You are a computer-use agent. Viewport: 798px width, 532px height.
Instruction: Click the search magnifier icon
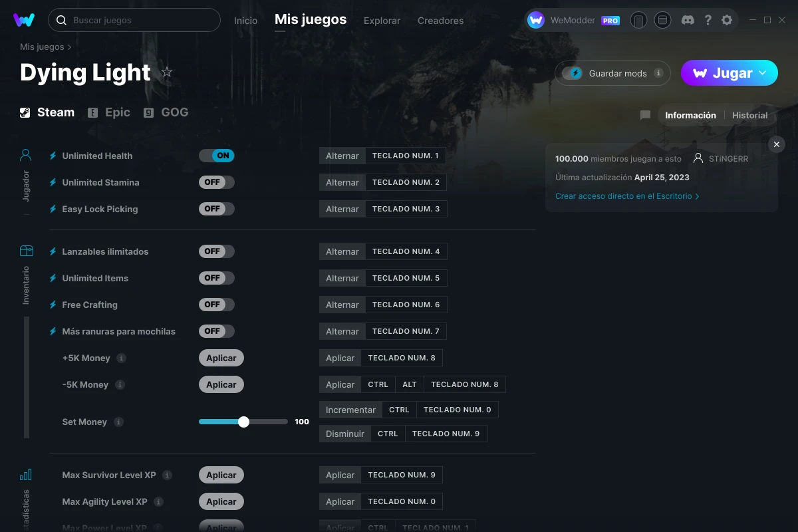coord(61,21)
